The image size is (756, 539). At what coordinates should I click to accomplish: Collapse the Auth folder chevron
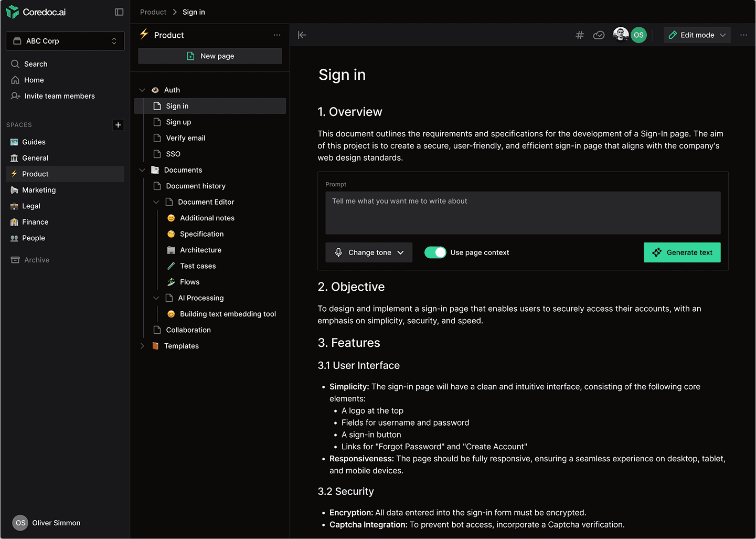pos(142,90)
